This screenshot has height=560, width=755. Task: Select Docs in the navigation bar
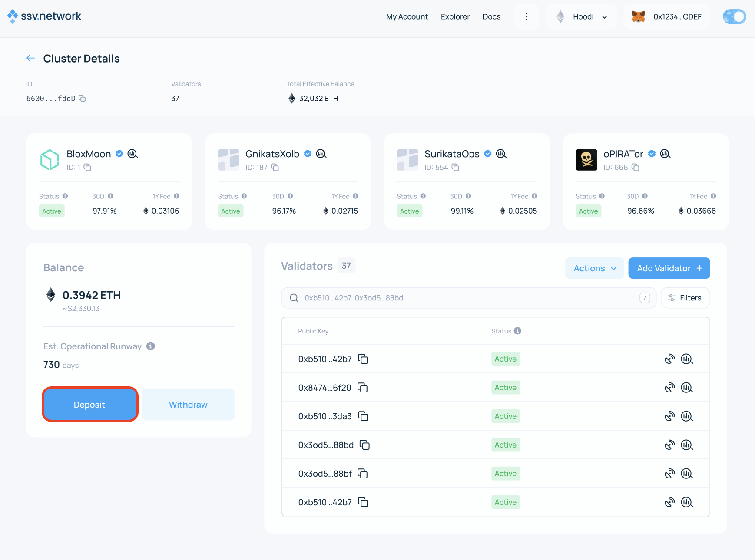pos(491,16)
